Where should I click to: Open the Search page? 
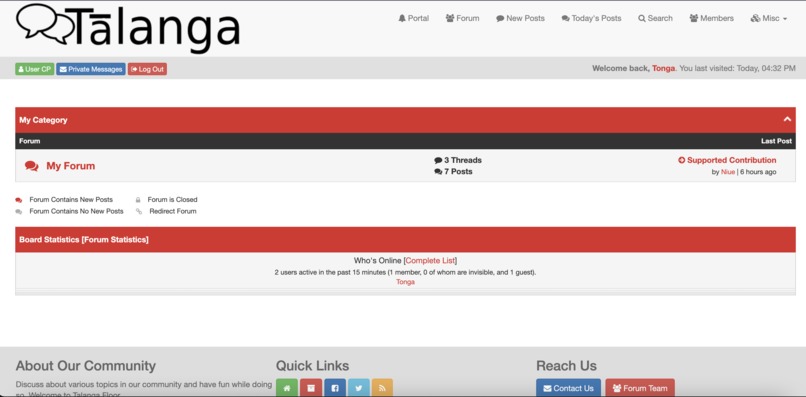pos(655,18)
